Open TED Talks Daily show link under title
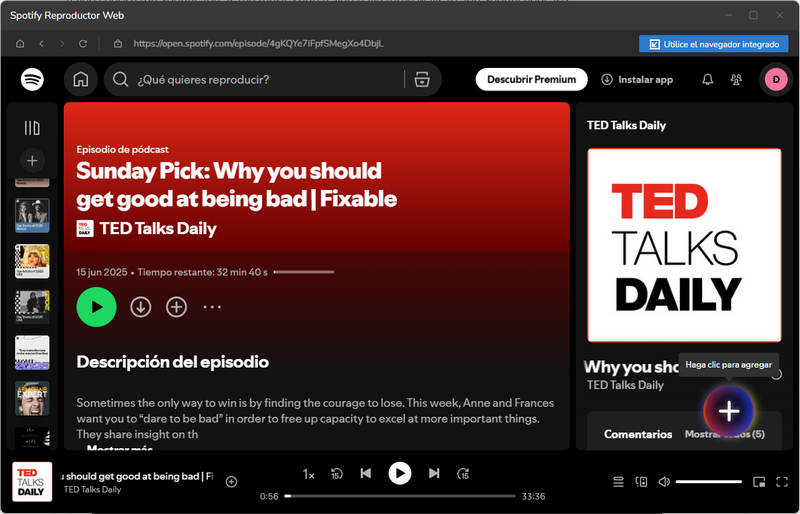The height and width of the screenshot is (514, 800). (x=158, y=229)
